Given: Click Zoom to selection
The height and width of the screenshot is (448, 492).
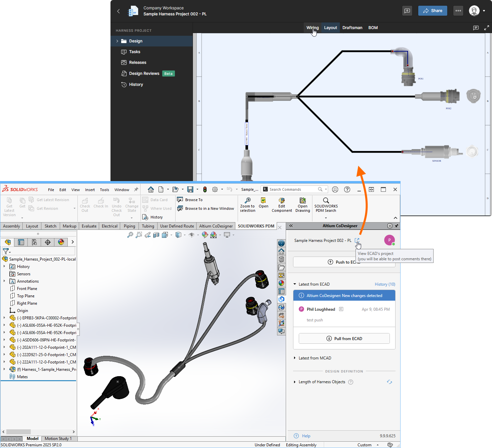Looking at the screenshot, I should 247,205.
